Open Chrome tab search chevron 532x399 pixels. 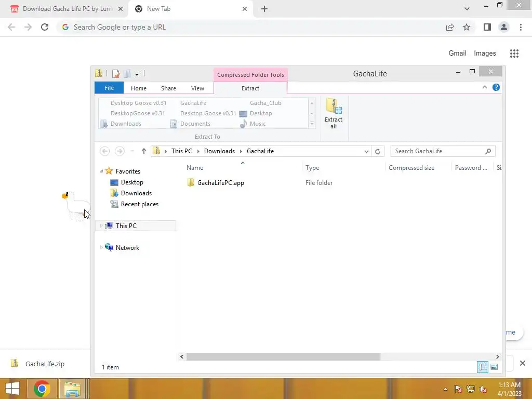(467, 9)
